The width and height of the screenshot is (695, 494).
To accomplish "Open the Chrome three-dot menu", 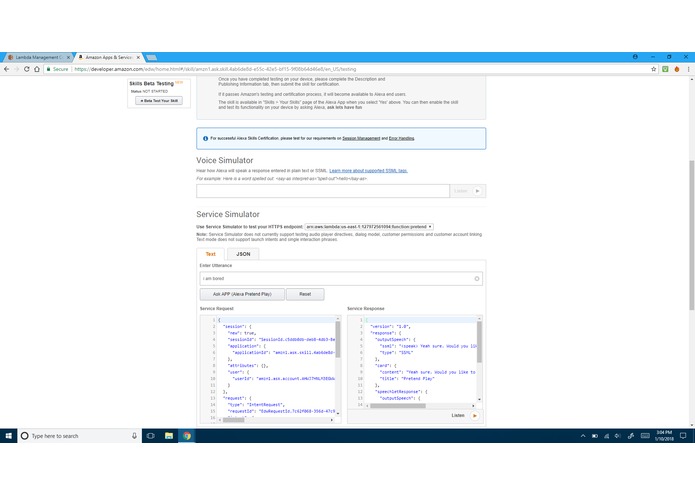I will point(688,69).
